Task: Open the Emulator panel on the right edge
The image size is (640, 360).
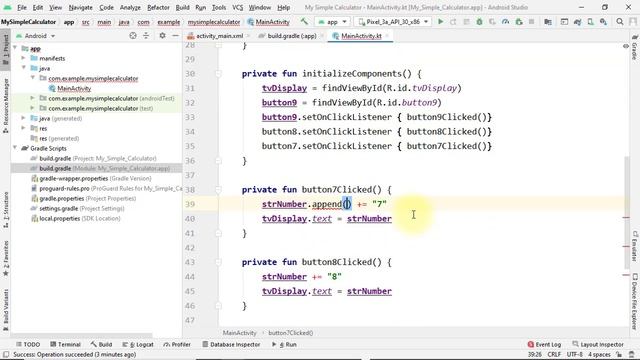Action: click(x=635, y=246)
